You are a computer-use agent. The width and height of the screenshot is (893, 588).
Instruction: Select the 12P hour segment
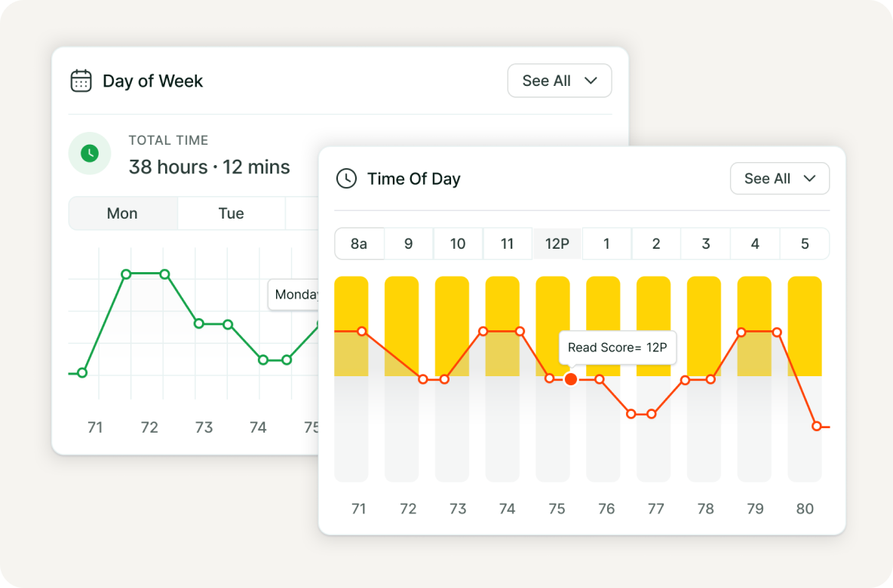(557, 243)
